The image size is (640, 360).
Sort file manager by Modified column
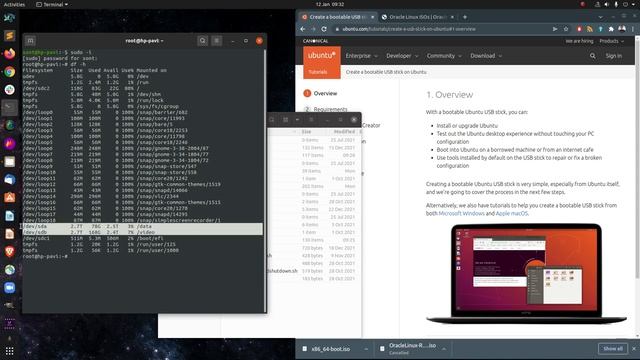point(344,132)
